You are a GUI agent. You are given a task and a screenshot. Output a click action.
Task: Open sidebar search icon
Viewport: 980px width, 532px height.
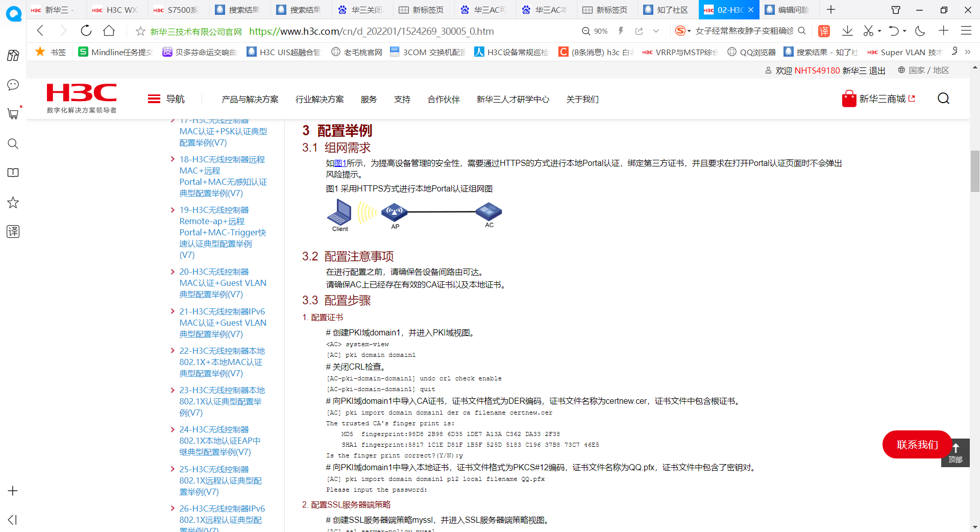point(13,143)
